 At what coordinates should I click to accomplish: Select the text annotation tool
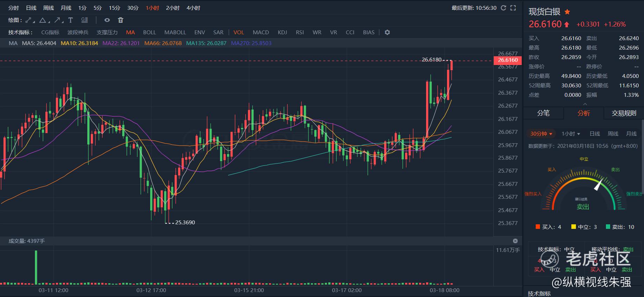(71, 20)
